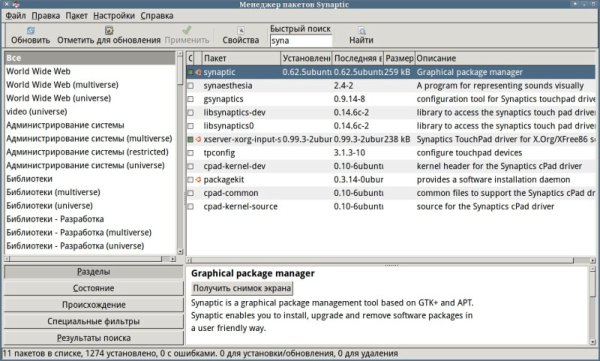Viewport: 600px width, 361px height.
Task: Sort by the Размер column header
Action: click(x=399, y=58)
